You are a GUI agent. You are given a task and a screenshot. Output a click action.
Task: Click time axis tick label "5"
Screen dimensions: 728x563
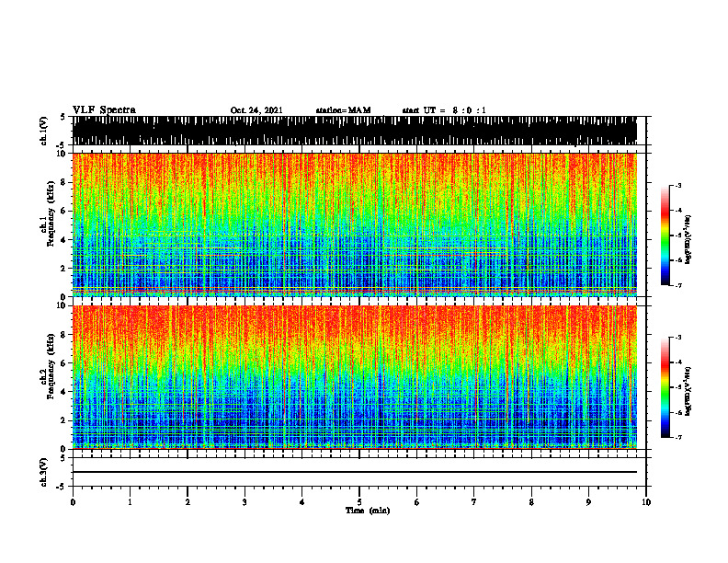(359, 502)
